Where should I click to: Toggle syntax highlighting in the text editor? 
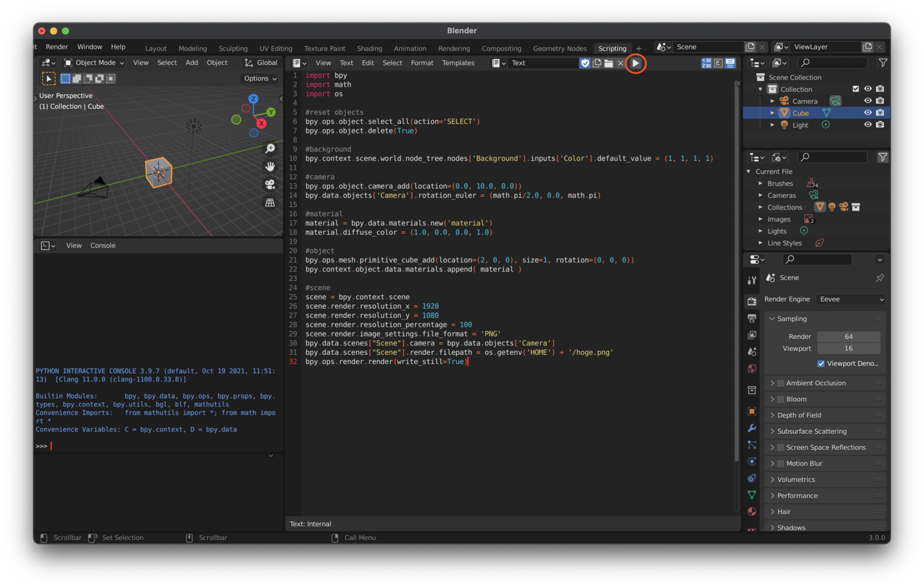(x=730, y=63)
